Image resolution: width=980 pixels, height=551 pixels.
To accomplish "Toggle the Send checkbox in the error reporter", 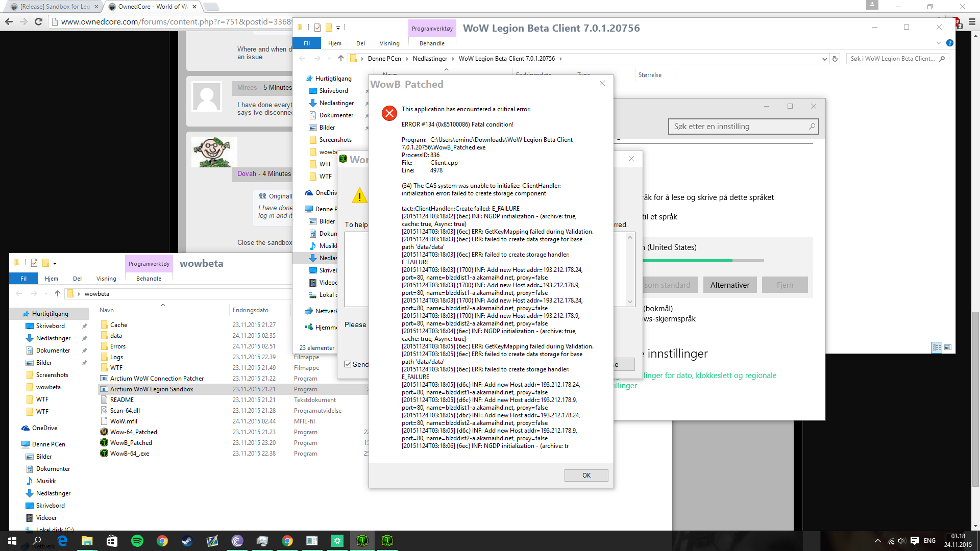I will click(x=348, y=364).
